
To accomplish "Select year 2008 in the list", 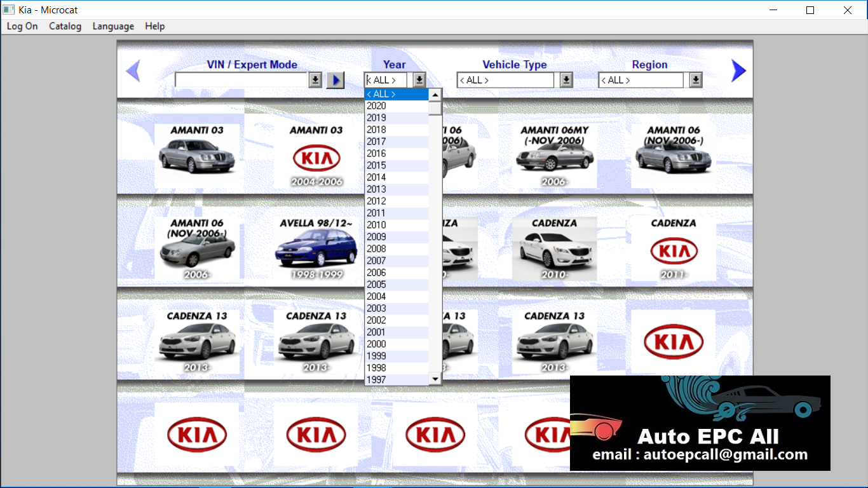I will pyautogui.click(x=397, y=249).
